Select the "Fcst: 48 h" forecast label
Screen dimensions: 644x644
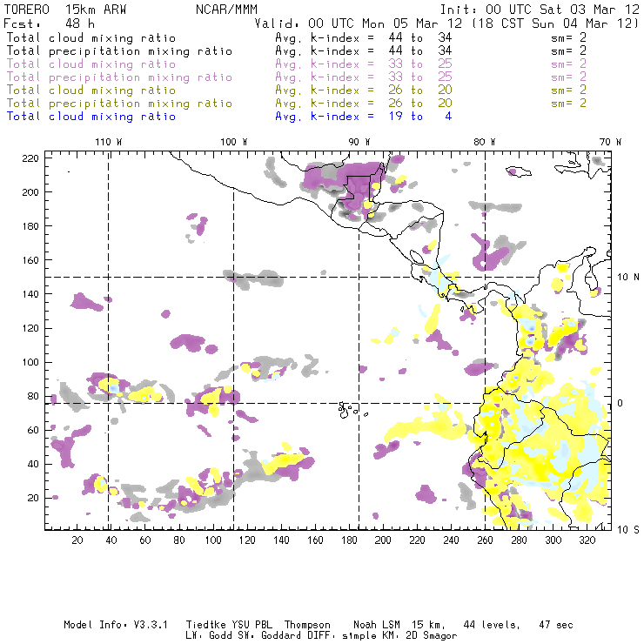click(x=49, y=23)
